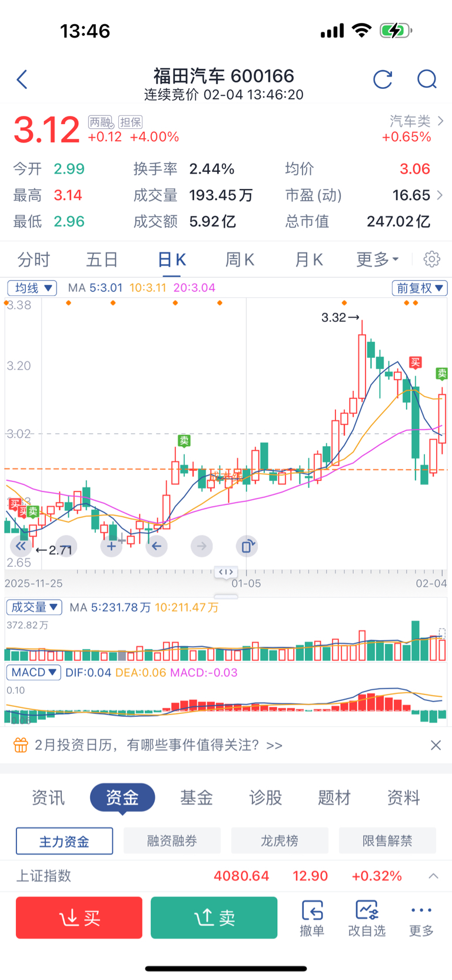Open 资讯 news tab
Screen dimensions: 452x980
(48, 798)
